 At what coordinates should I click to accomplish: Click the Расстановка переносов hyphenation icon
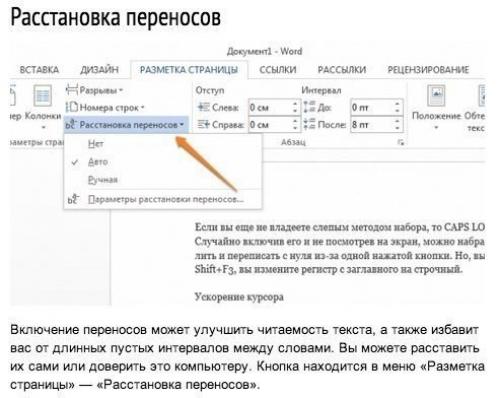click(71, 125)
